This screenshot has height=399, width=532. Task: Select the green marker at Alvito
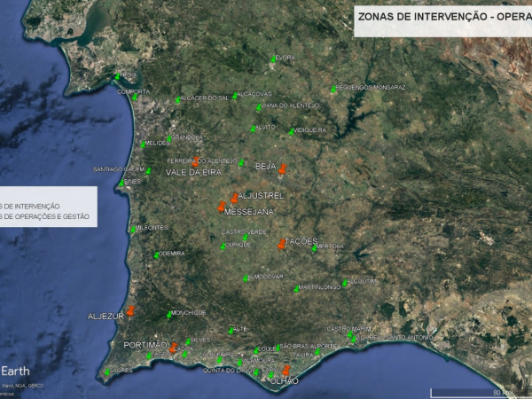click(x=253, y=129)
